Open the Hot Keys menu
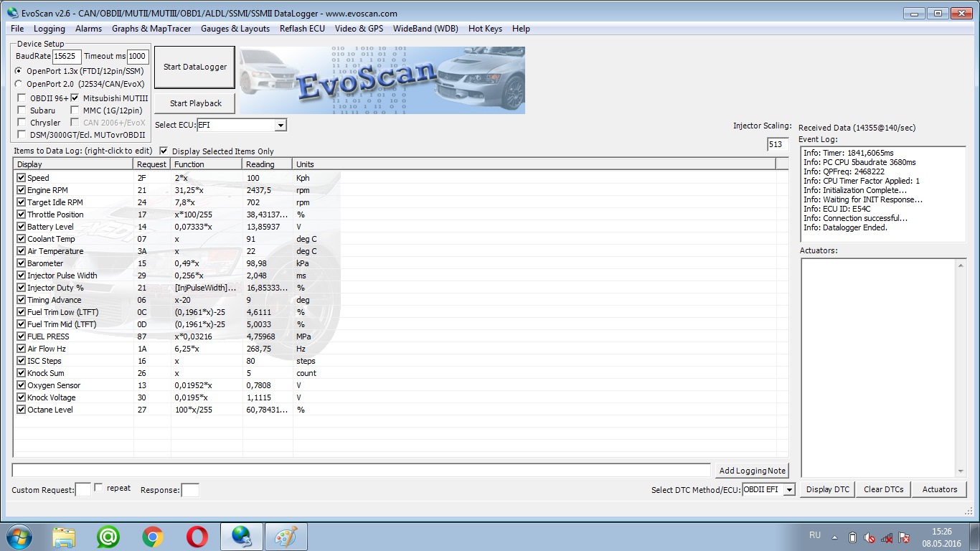The image size is (980, 551). point(485,29)
